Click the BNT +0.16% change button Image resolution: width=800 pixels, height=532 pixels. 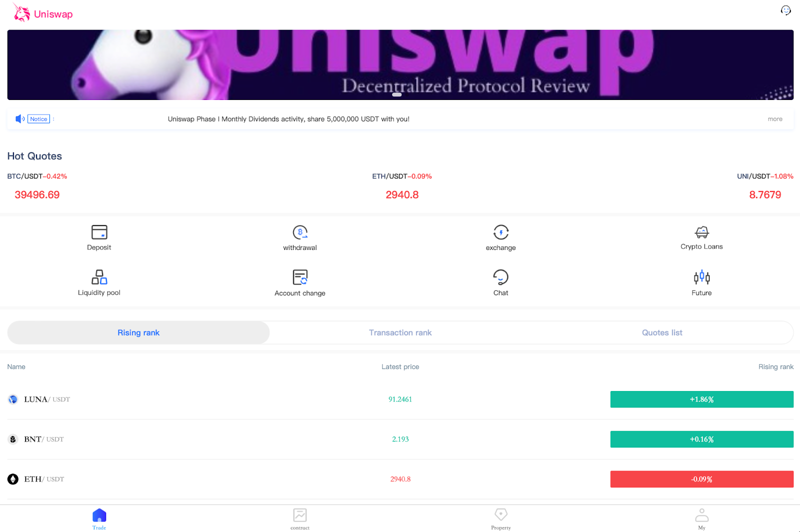[701, 439]
